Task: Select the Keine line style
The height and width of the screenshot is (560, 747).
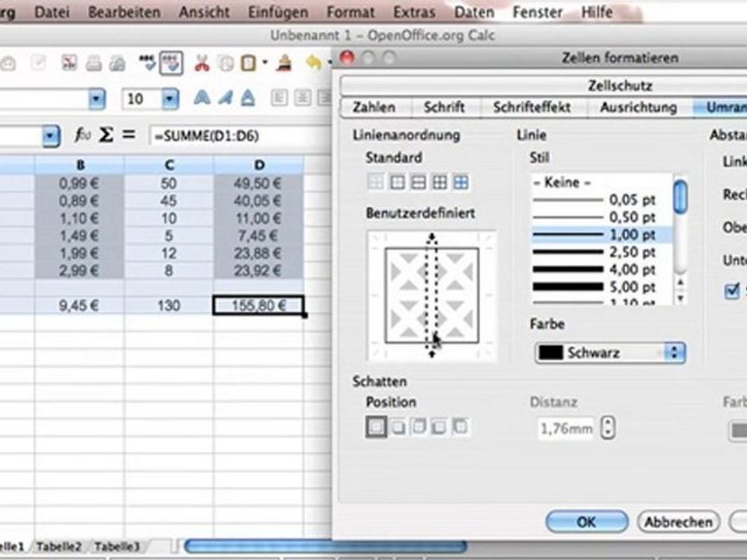Action: pos(601,182)
